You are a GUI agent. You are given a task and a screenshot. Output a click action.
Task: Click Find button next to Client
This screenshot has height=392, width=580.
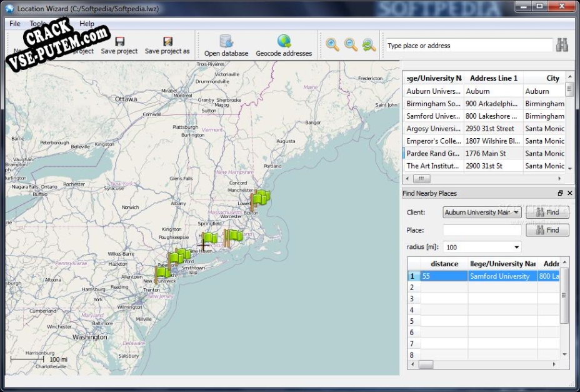click(x=547, y=213)
